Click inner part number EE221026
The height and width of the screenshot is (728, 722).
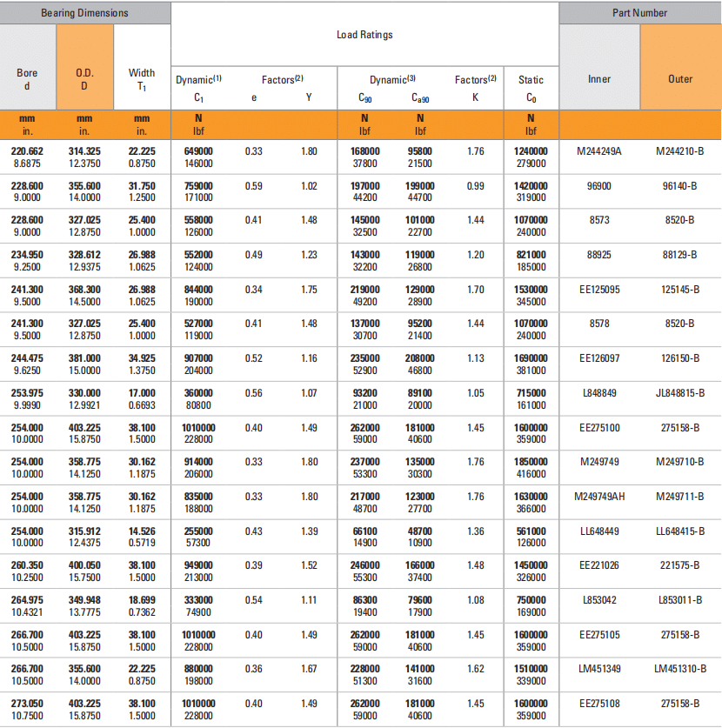point(599,565)
